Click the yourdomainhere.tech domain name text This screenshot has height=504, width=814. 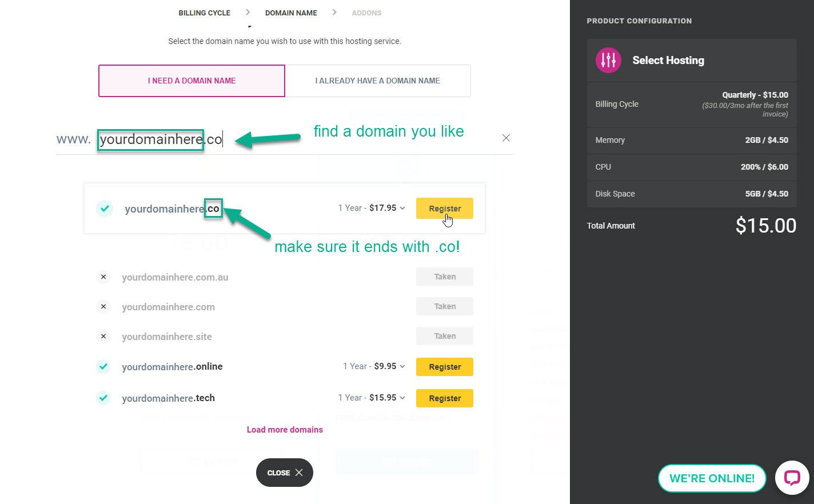pos(168,398)
